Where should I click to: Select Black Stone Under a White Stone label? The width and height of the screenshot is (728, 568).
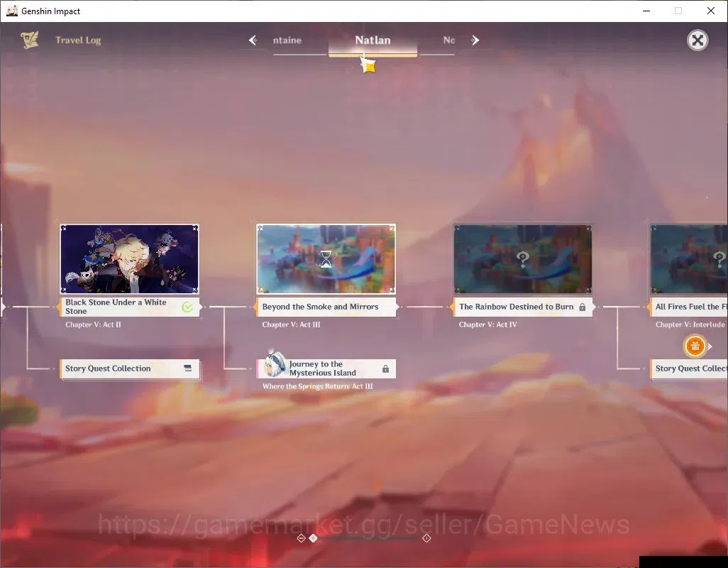tap(130, 307)
